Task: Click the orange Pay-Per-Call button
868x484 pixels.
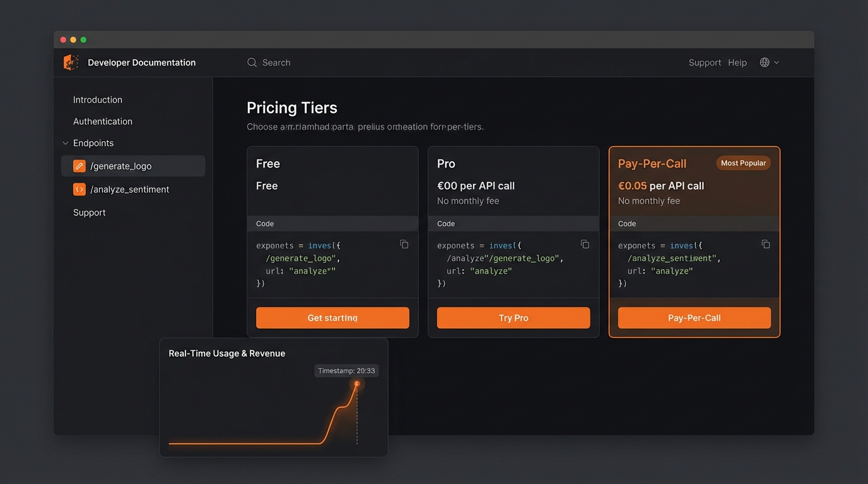Action: coord(694,318)
